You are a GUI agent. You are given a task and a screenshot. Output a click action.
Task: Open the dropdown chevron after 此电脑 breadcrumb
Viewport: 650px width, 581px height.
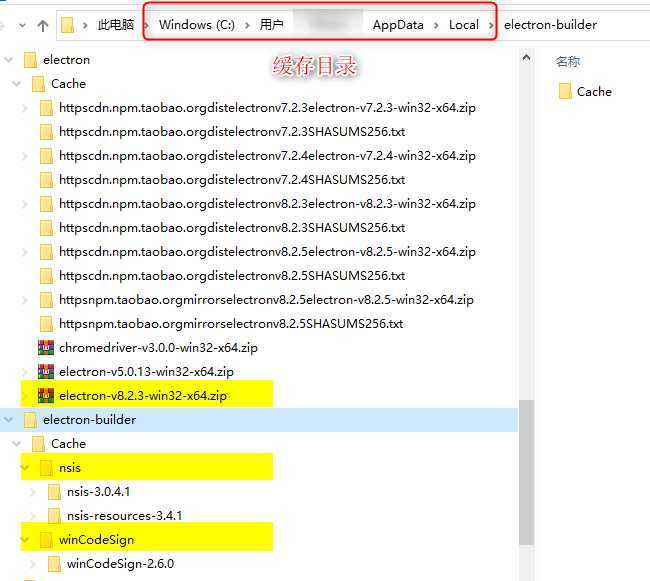tap(146, 25)
